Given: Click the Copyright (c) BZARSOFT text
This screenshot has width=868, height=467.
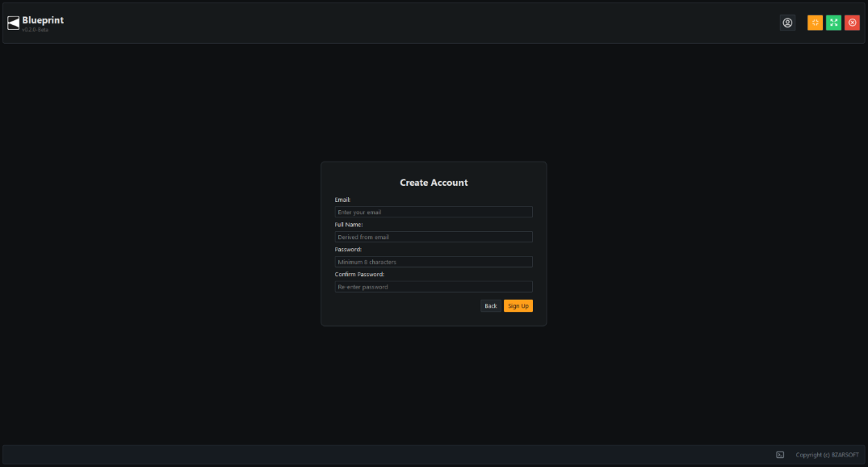Looking at the screenshot, I should click(827, 455).
